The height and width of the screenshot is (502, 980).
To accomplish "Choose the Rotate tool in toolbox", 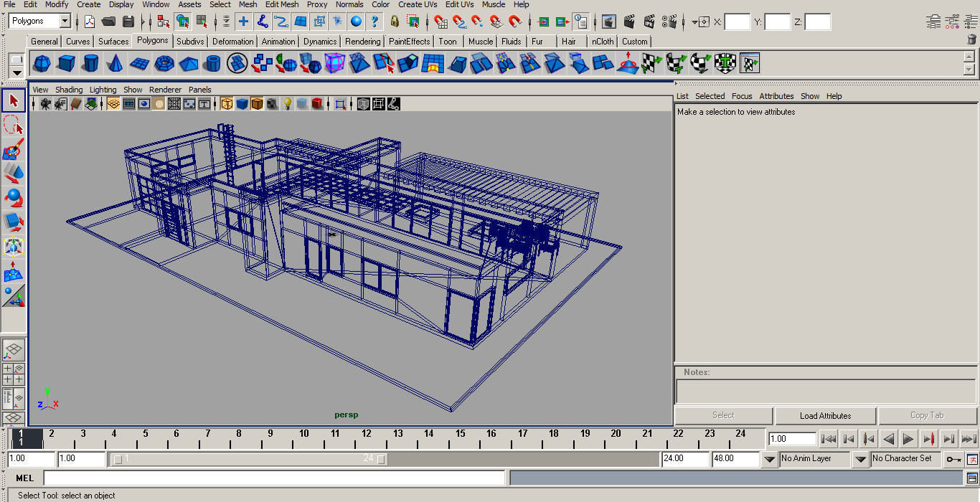I will click(14, 198).
